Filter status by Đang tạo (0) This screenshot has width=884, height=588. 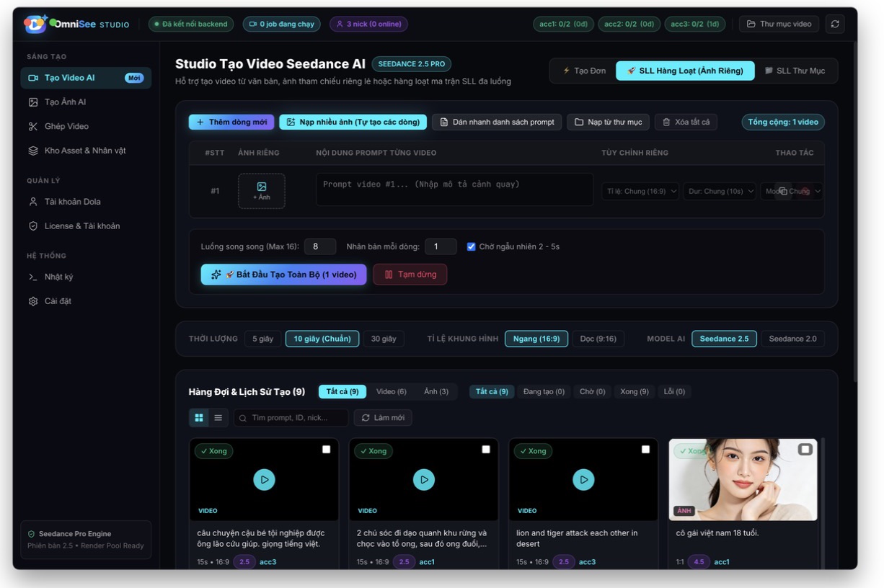[x=544, y=392]
